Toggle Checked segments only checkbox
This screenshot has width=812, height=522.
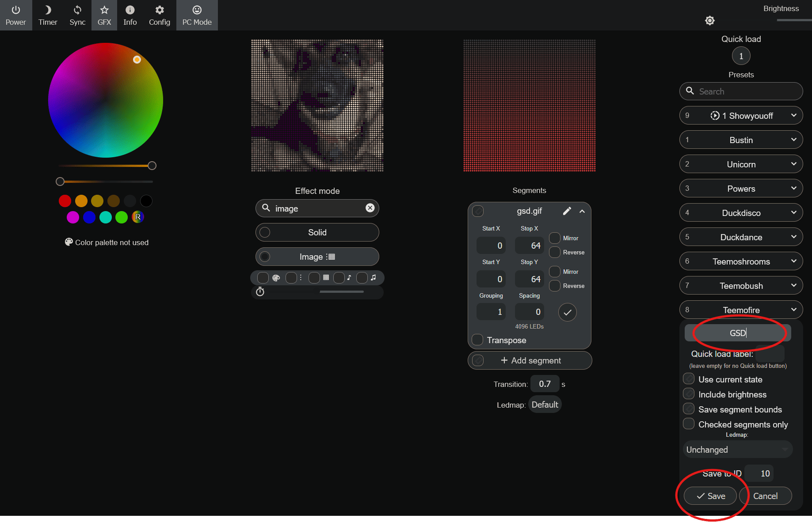click(x=689, y=424)
